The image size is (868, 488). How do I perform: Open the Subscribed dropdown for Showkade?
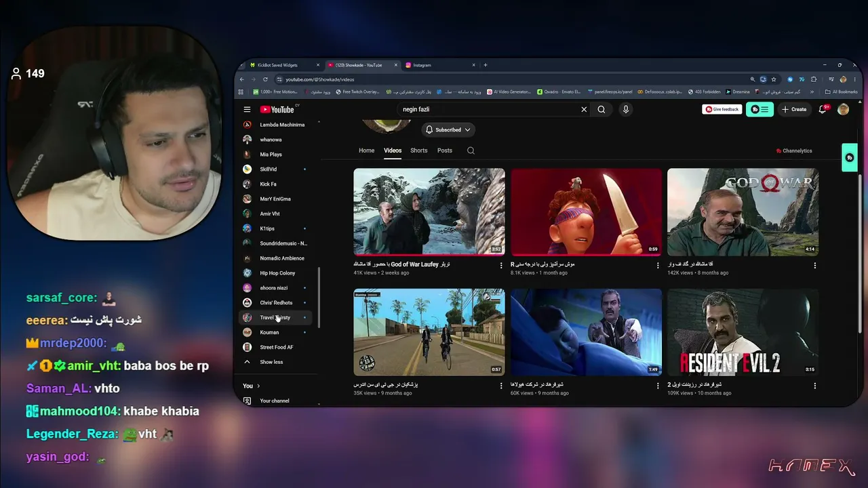(448, 130)
